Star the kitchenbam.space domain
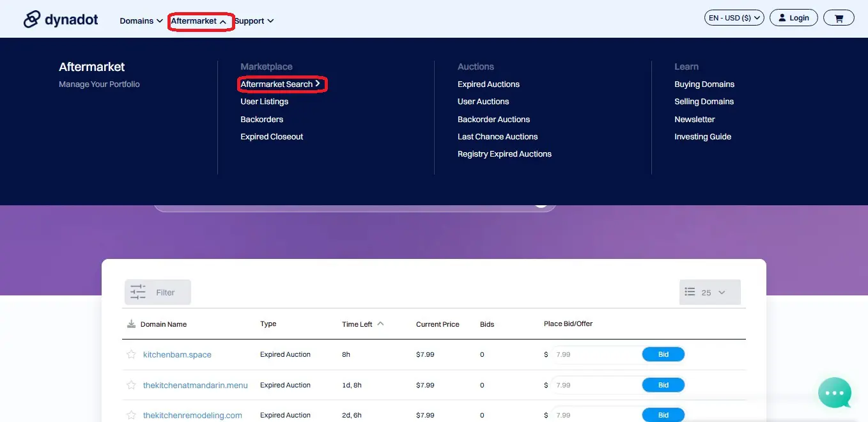Viewport: 868px width, 422px height. 131,354
